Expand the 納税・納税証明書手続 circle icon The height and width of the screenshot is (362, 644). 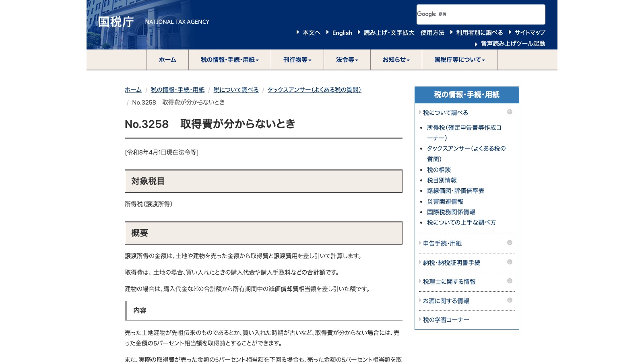[x=510, y=262]
